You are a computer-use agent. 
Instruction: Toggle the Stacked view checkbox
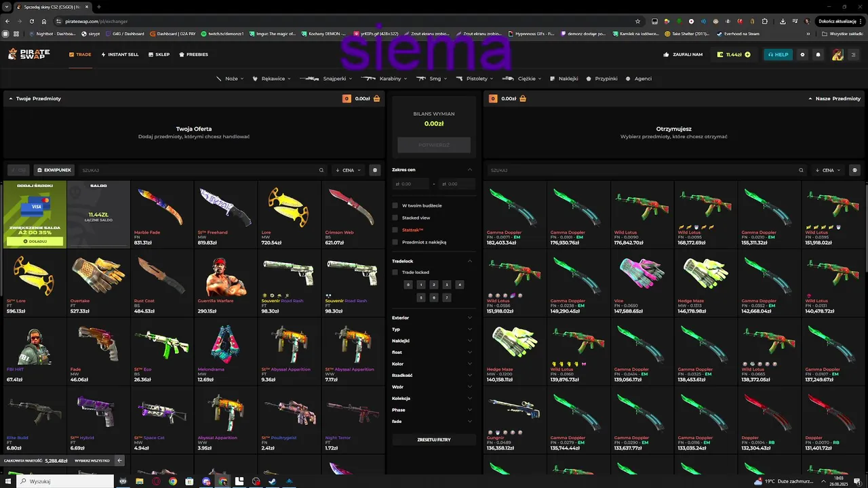pos(395,218)
